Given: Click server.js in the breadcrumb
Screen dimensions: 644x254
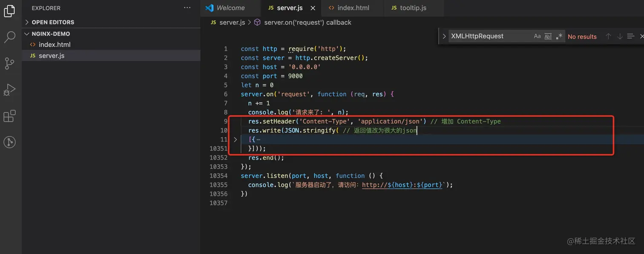Looking at the screenshot, I should tap(232, 22).
